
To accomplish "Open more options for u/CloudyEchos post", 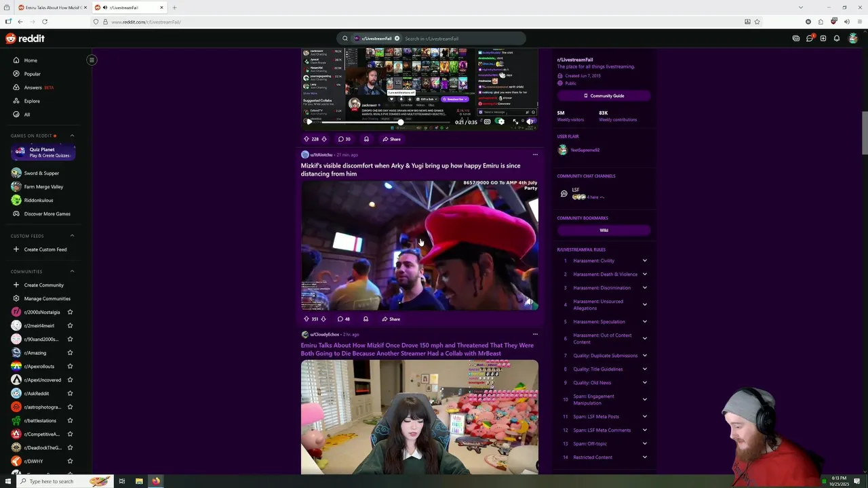I will (x=535, y=334).
